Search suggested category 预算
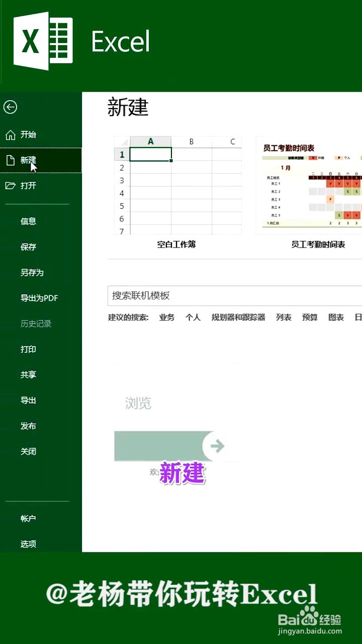This screenshot has height=644, width=362. click(x=310, y=317)
